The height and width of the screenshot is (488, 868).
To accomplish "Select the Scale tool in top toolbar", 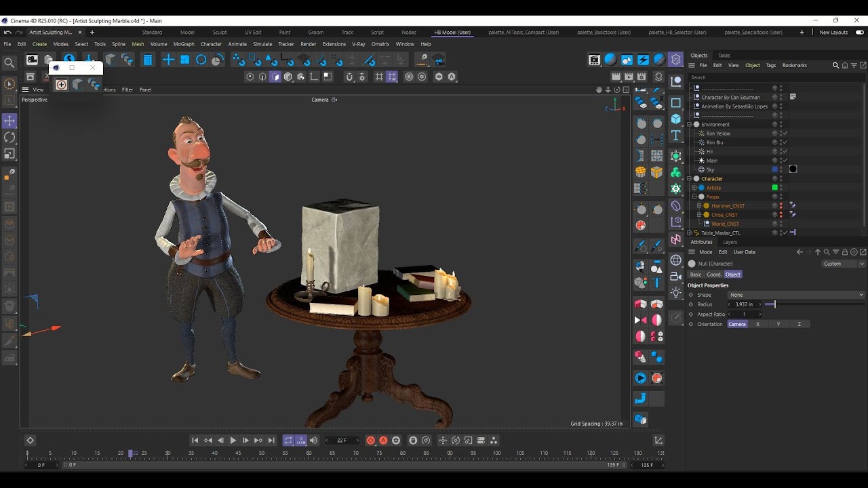I will tap(184, 60).
